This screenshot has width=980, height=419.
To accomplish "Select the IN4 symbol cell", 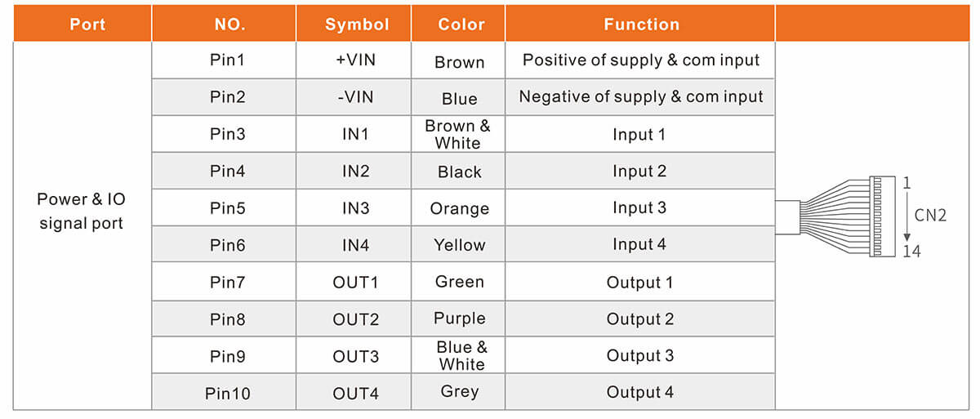I will tap(356, 245).
